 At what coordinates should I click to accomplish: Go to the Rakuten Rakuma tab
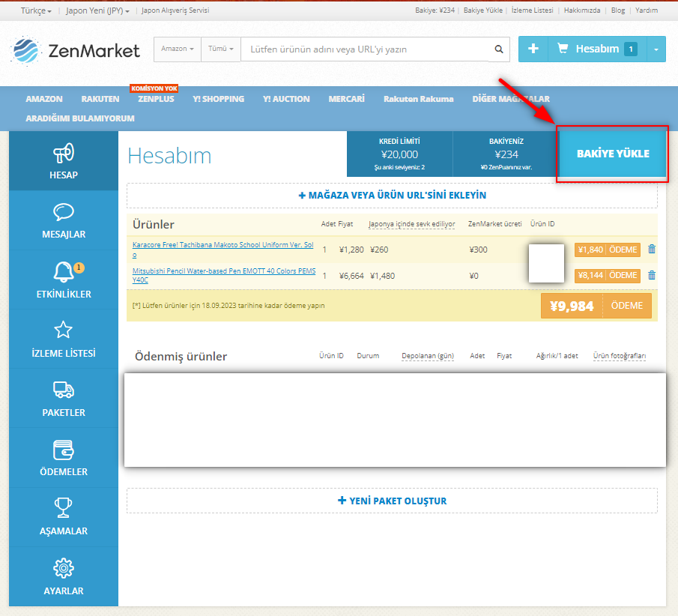coord(419,99)
